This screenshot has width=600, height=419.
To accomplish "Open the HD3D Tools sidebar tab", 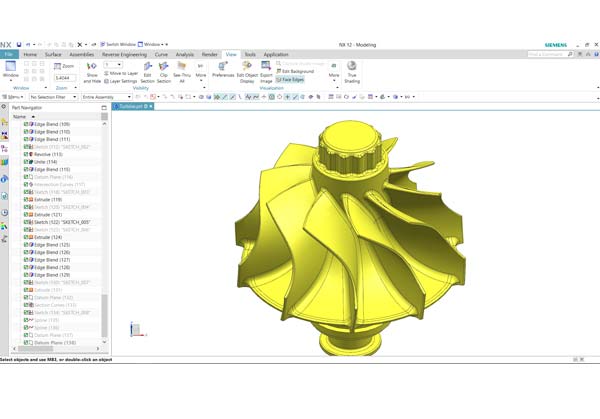I will tap(4, 179).
